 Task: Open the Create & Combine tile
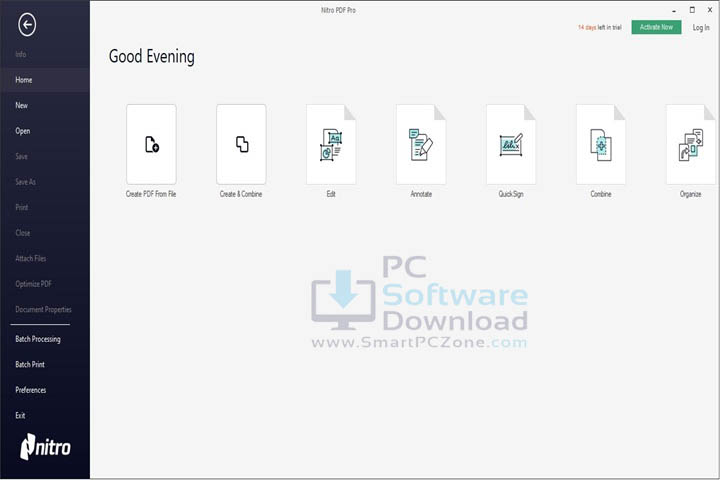[241, 144]
